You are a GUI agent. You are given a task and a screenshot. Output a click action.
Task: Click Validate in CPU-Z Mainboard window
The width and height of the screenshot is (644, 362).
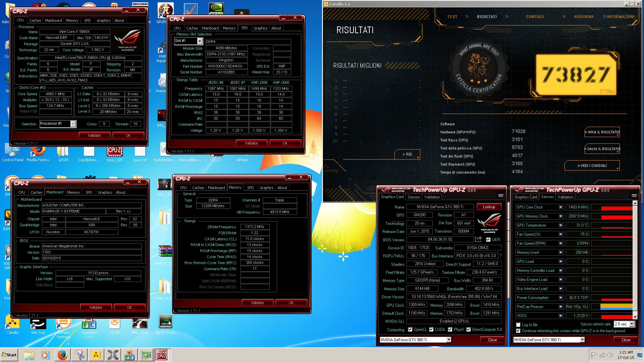coord(96,307)
